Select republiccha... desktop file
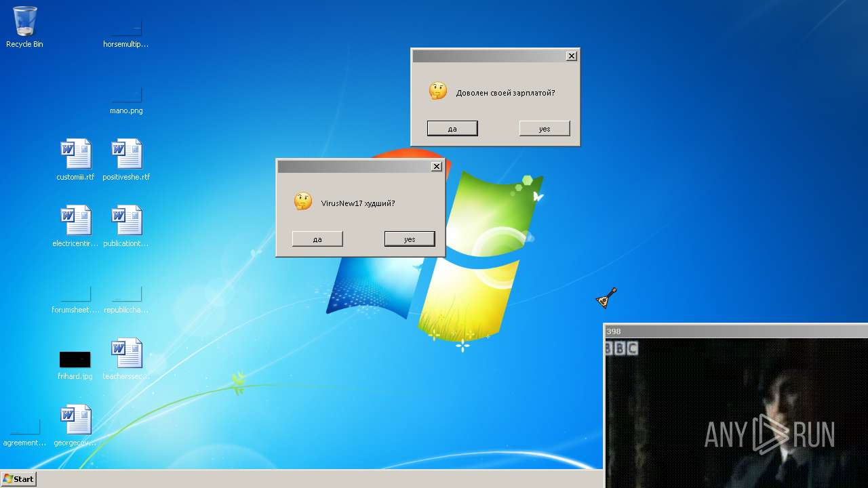 126,299
